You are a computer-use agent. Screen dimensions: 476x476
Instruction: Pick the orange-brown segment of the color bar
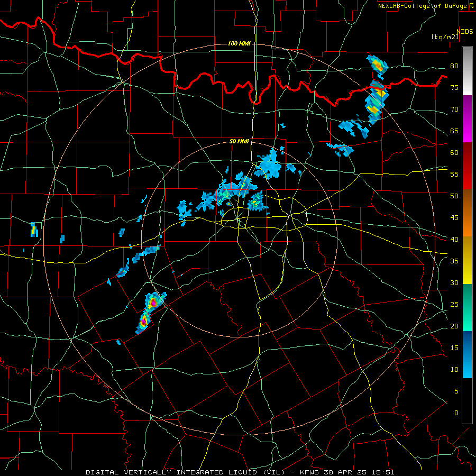tap(467, 213)
